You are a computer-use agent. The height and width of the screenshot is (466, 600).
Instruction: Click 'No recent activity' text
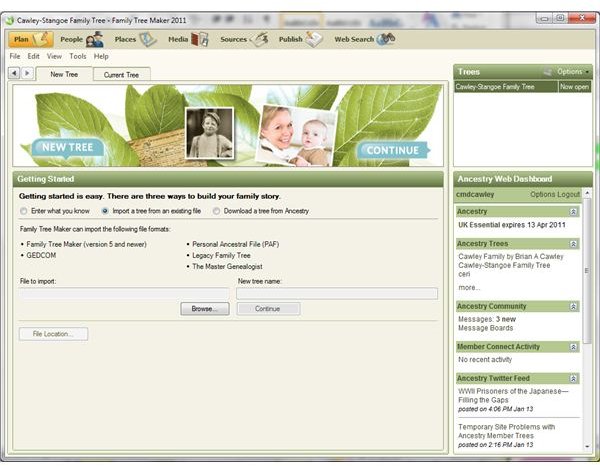click(x=485, y=360)
